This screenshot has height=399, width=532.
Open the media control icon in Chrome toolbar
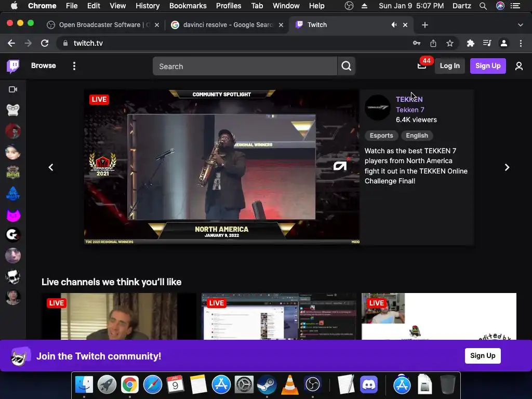tap(487, 43)
